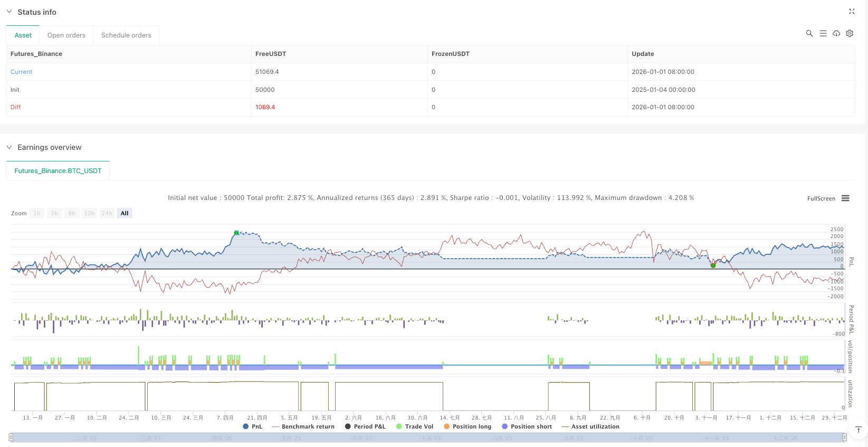Click the Current row link
This screenshot has width=868, height=447.
22,72
